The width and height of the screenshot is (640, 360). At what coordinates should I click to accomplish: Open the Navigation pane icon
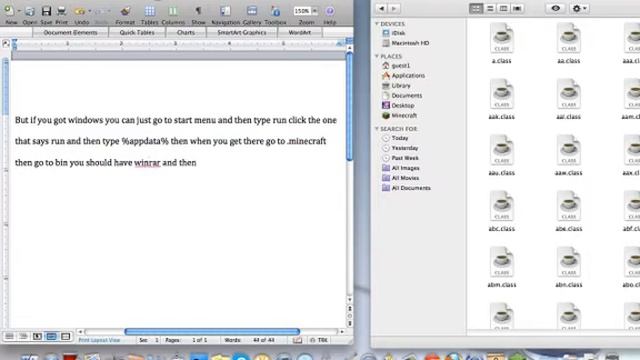(225, 11)
